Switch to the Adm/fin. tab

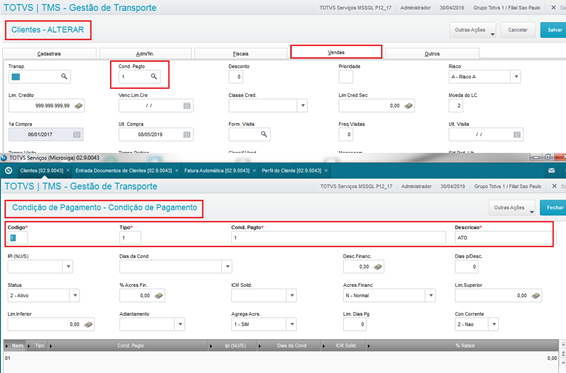pyautogui.click(x=145, y=54)
